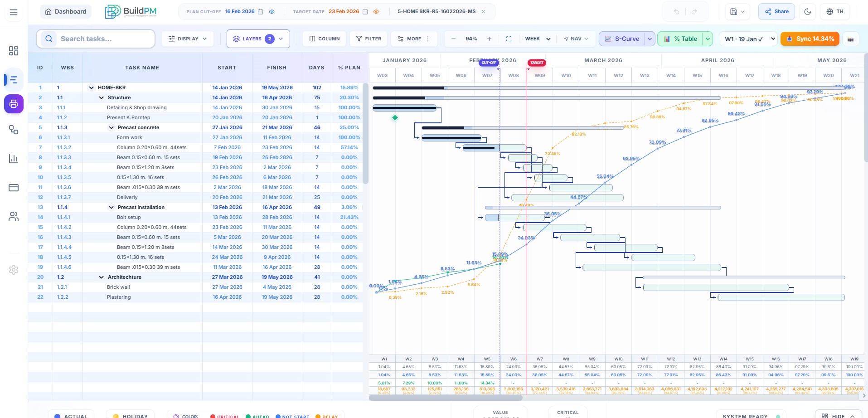
Task: Click the undo arrow
Action: (676, 12)
